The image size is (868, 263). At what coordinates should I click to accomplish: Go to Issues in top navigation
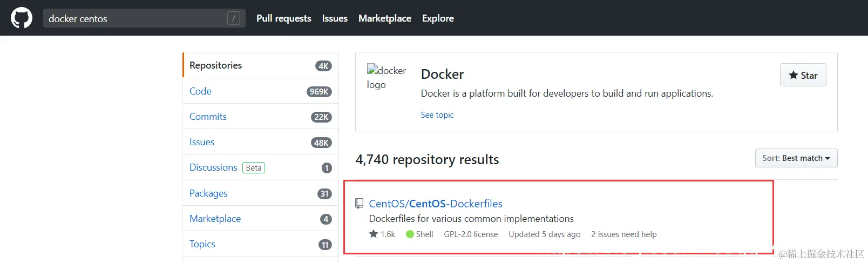[335, 18]
